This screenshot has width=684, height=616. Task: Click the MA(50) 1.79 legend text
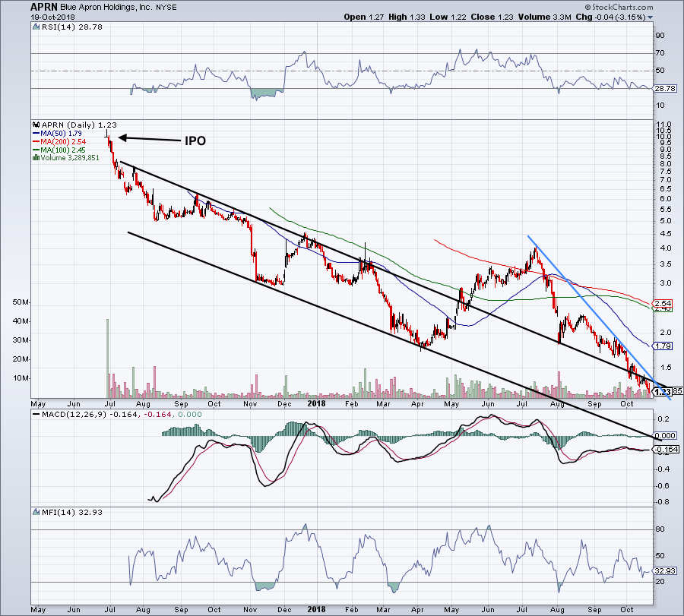[61, 134]
